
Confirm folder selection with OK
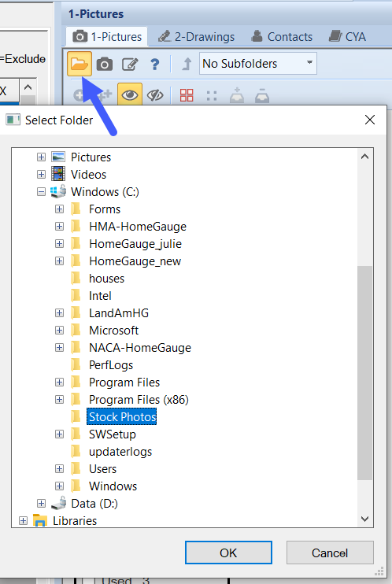228,553
